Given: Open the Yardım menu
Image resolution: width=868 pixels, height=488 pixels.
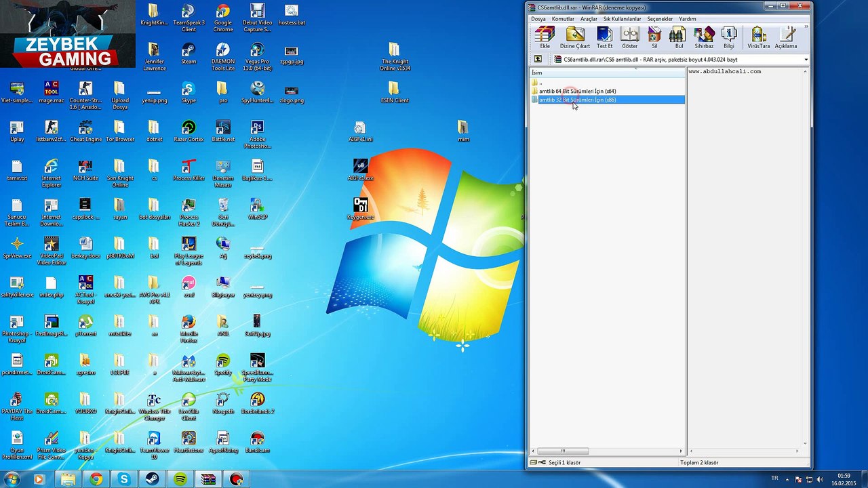Looking at the screenshot, I should tap(688, 19).
